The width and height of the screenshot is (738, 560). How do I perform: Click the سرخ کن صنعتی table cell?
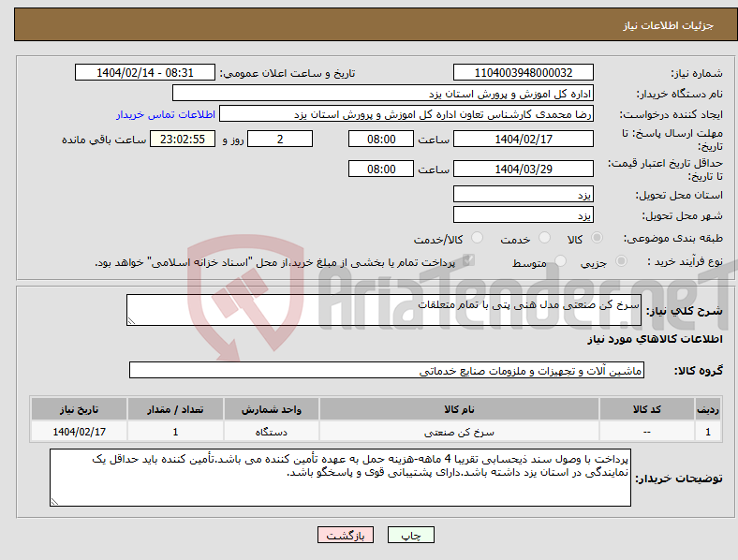459,432
